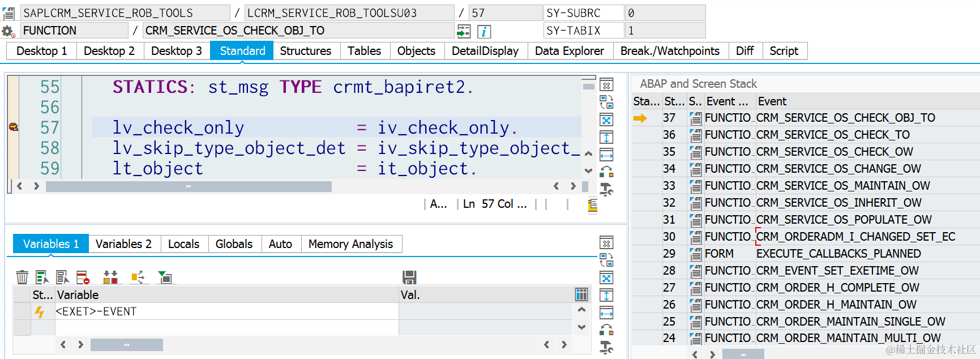
Task: Switch to the Globals tab
Action: pyautogui.click(x=234, y=244)
